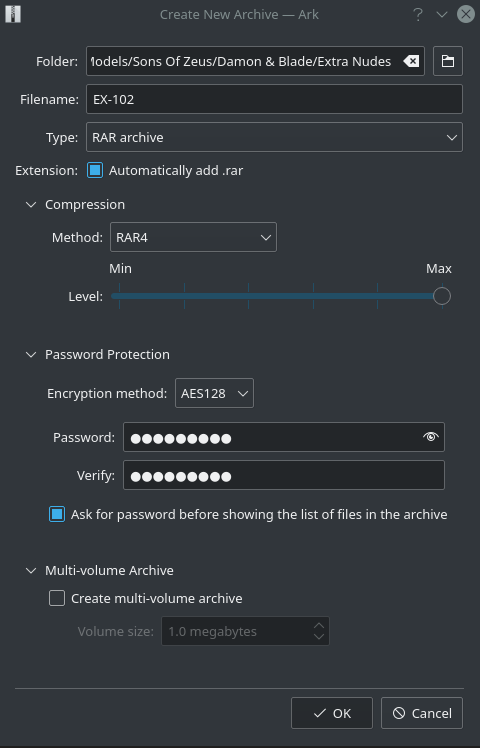Open the archive Type dropdown
Viewport: 480px width, 748px height.
[274, 137]
